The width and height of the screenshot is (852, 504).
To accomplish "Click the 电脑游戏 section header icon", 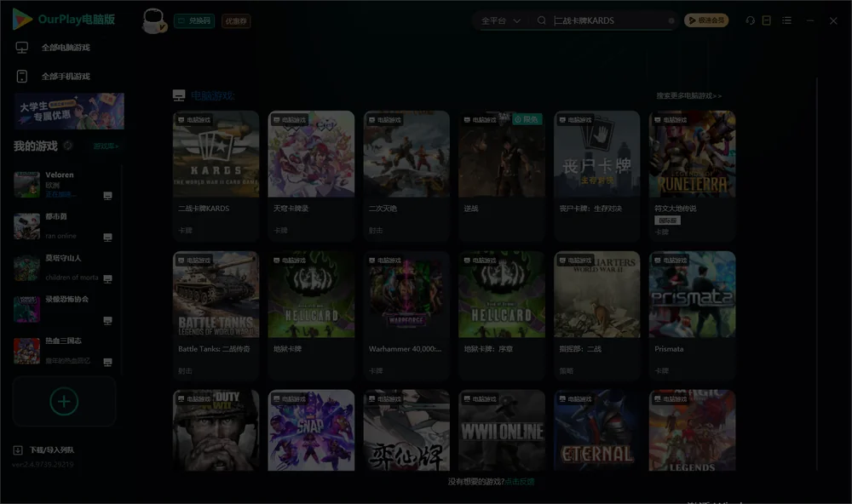I will pos(179,95).
